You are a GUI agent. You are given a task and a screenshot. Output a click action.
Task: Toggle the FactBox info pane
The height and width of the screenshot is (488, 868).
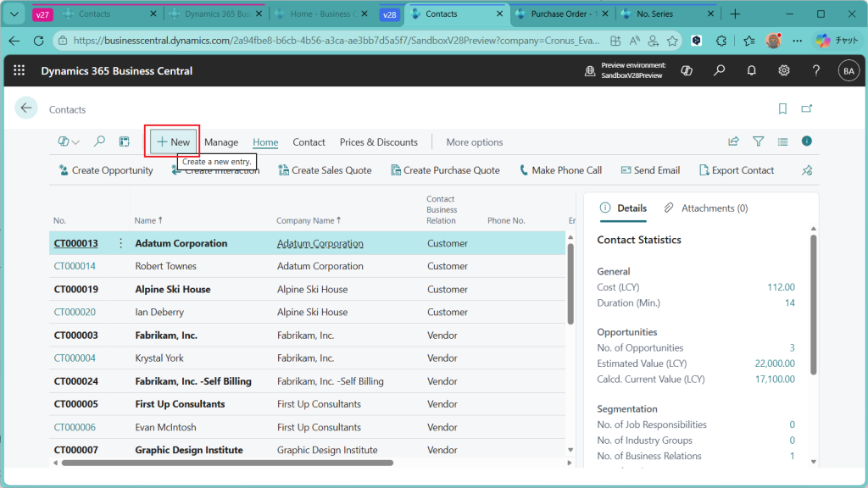807,141
